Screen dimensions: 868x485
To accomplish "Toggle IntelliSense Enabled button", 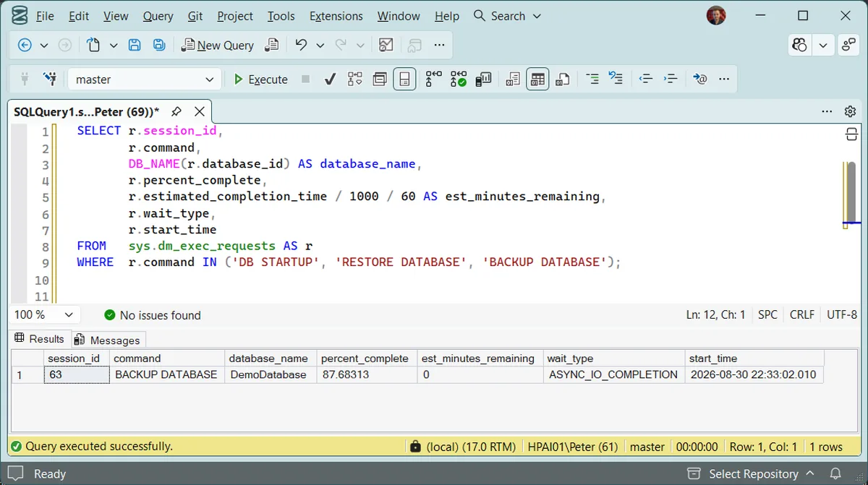I will pos(404,79).
